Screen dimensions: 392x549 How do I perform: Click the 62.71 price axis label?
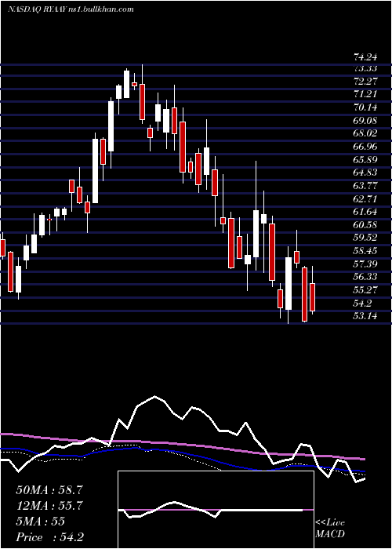click(365, 199)
